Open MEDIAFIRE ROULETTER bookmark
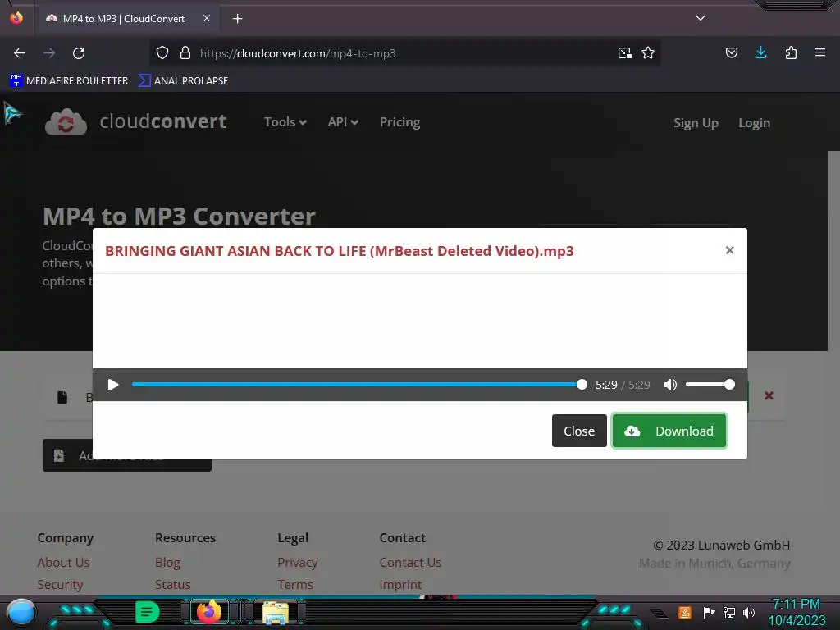The image size is (840, 630). 69,81
